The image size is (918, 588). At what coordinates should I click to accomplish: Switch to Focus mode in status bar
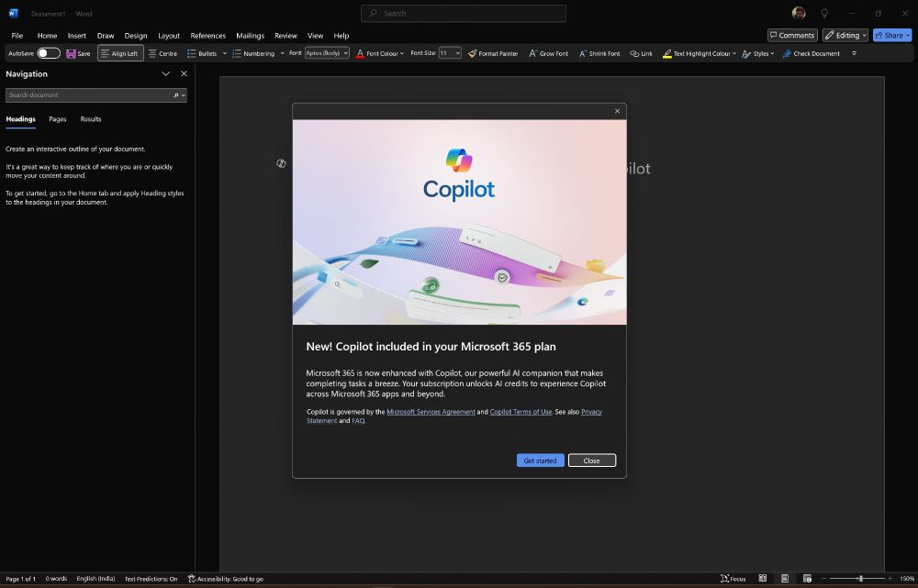pos(733,579)
